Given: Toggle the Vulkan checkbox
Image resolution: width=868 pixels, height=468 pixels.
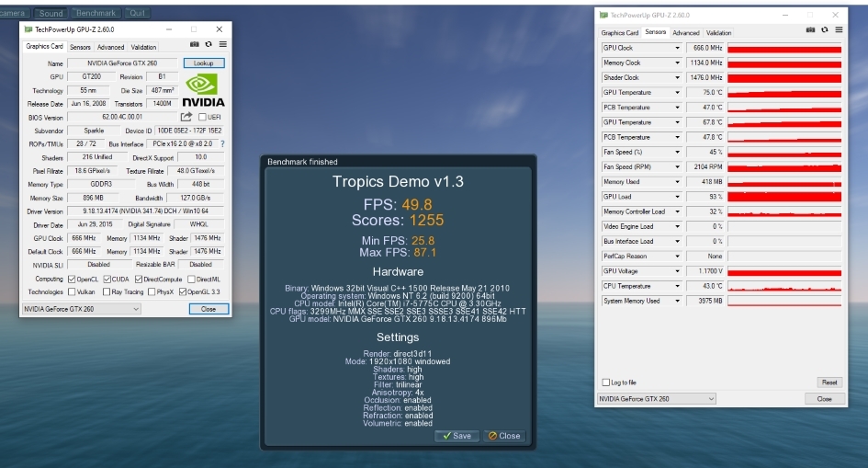Looking at the screenshot, I should click(72, 291).
